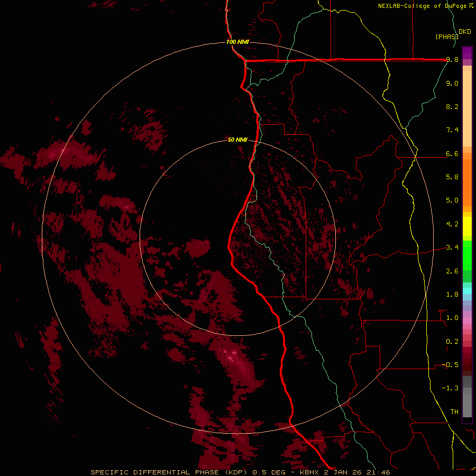Click the TH threshold label on scale
The image size is (476, 476).
pos(454,412)
